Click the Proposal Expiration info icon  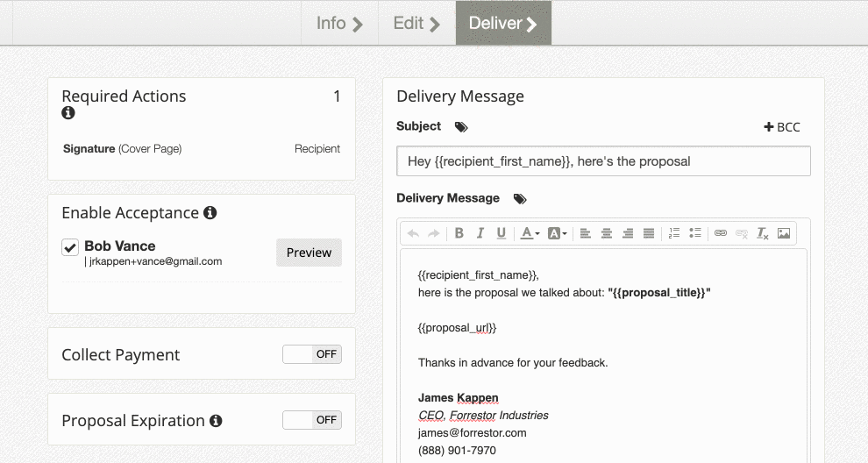click(x=216, y=421)
